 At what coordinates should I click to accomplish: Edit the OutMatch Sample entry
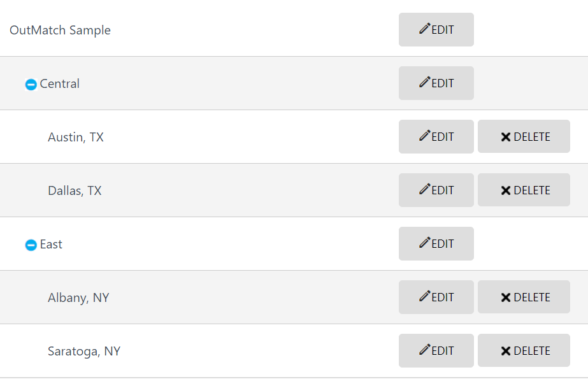(x=436, y=29)
